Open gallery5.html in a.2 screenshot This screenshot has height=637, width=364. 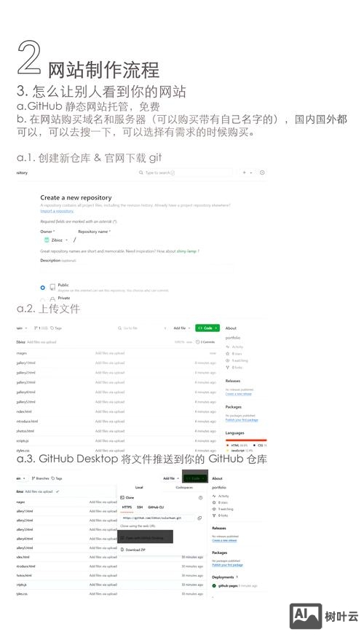(x=25, y=402)
